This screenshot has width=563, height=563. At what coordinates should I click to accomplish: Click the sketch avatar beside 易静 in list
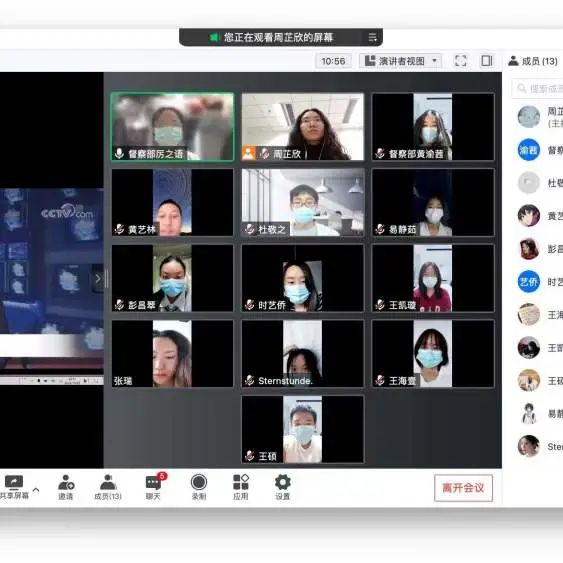click(529, 413)
